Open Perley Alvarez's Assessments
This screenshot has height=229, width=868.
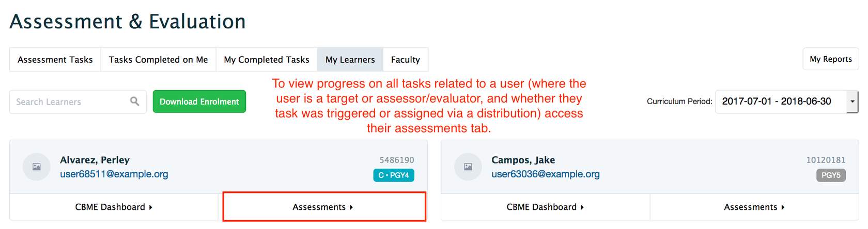pos(323,207)
